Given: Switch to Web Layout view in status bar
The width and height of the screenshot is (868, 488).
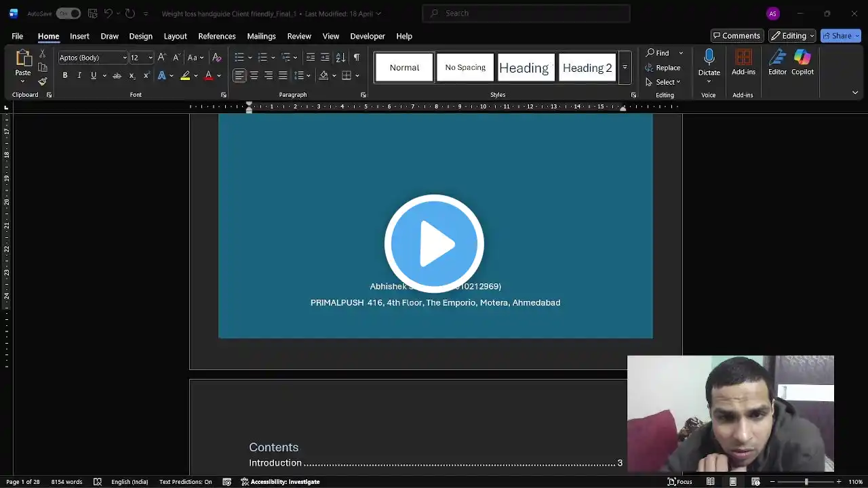Looking at the screenshot, I should click(755, 482).
